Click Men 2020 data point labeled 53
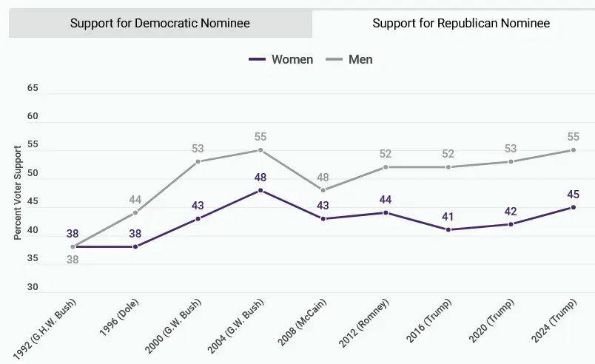The height and width of the screenshot is (364, 595). (x=511, y=161)
